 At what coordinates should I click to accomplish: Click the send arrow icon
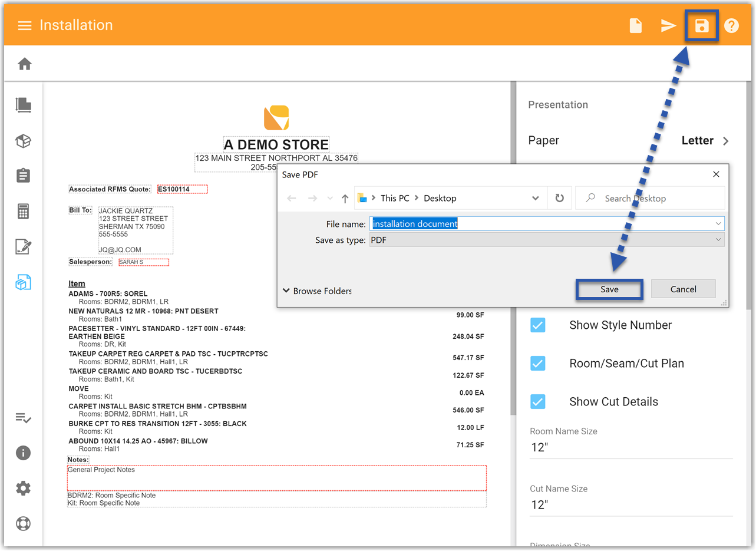668,26
